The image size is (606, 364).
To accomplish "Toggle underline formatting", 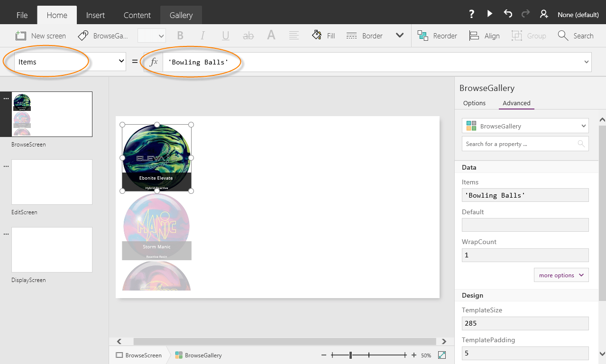I will [225, 36].
